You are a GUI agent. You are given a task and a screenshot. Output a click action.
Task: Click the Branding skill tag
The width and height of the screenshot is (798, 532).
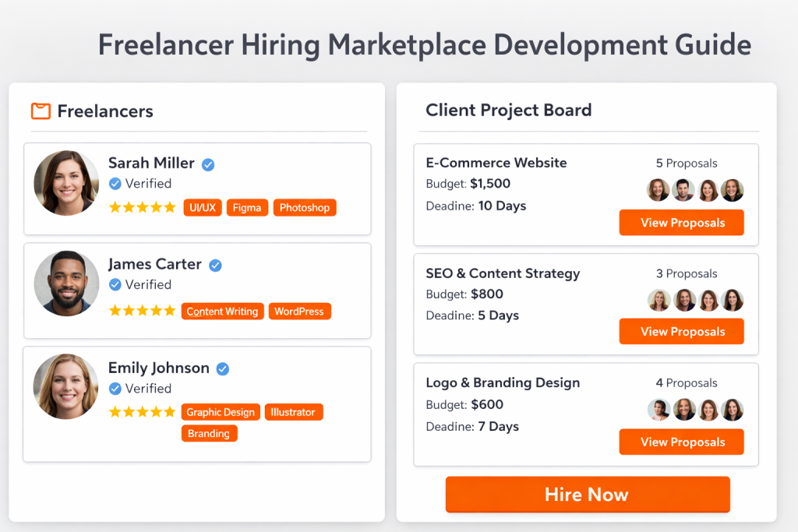[209, 433]
